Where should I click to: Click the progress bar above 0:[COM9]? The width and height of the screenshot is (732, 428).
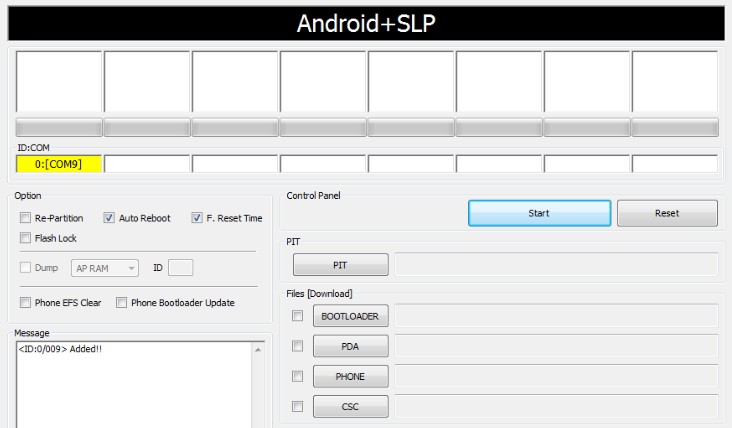tap(59, 127)
